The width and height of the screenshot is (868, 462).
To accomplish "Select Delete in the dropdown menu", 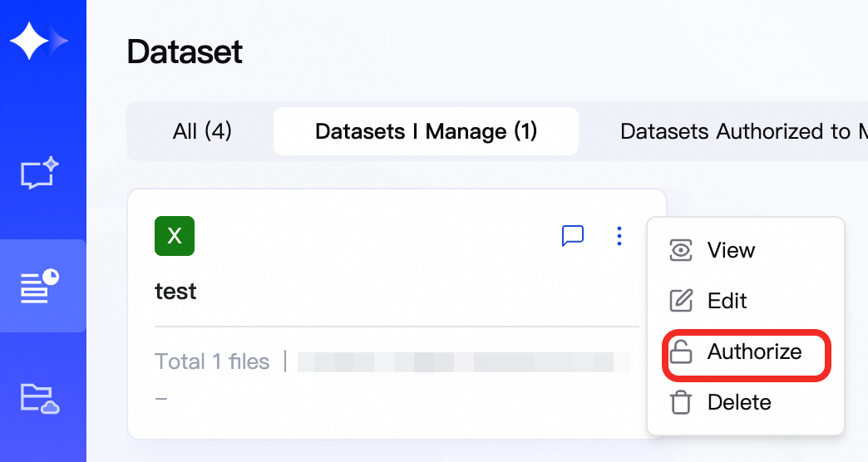I will [739, 403].
